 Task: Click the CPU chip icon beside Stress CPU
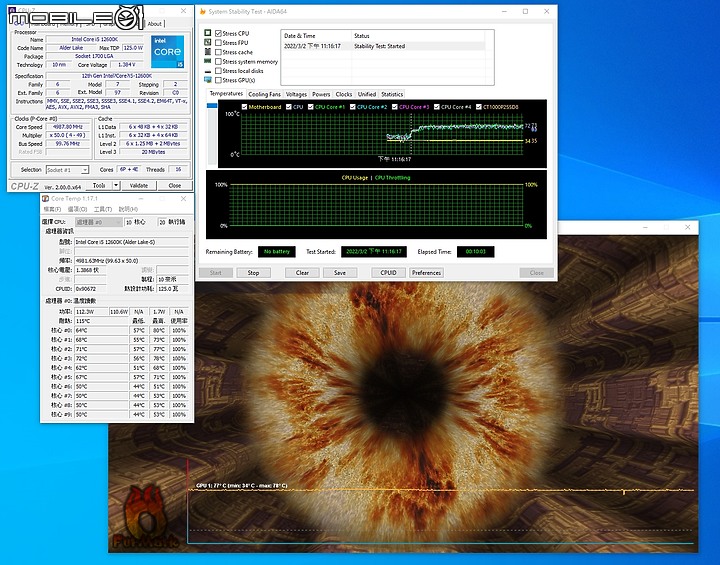pyautogui.click(x=208, y=33)
